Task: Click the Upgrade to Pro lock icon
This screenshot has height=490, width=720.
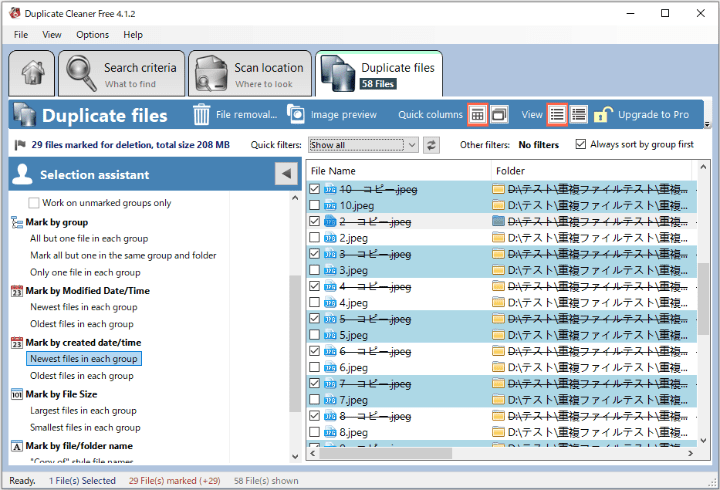Action: [603, 114]
